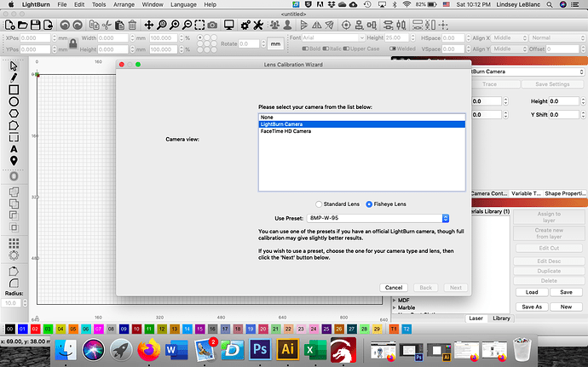Screen dimensions: 588x367
Task: Open the Language menu
Action: 183,4
